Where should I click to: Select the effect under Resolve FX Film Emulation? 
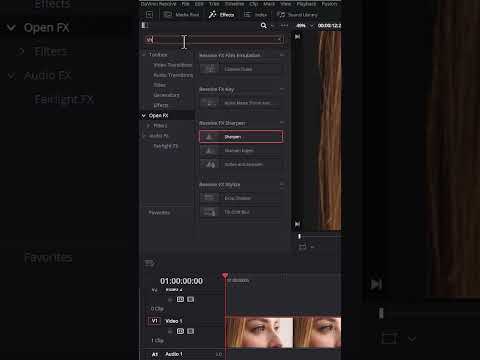pos(241,69)
